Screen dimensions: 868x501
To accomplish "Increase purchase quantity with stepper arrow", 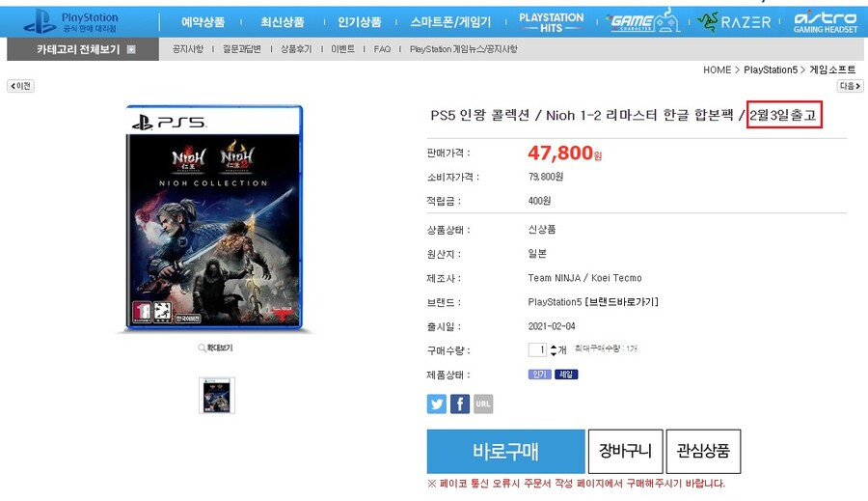I will 553,347.
